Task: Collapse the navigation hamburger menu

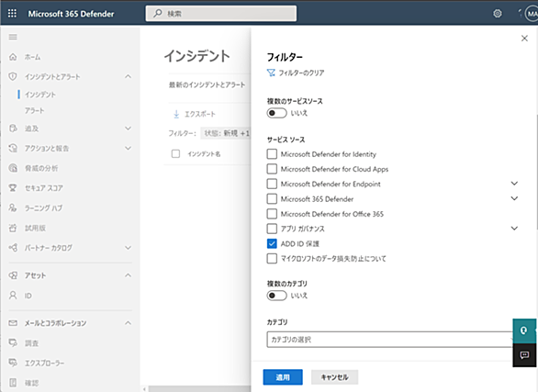Action: pos(13,37)
